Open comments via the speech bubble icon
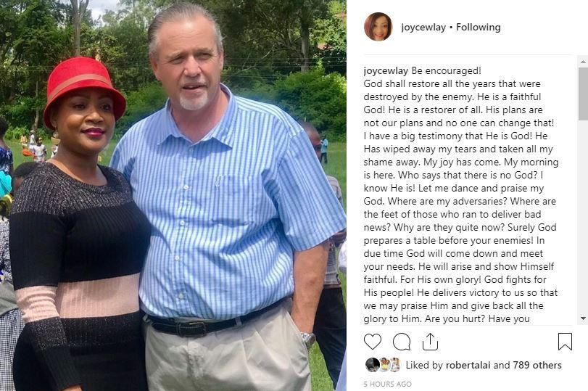The width and height of the screenshot is (588, 391). pos(402,342)
